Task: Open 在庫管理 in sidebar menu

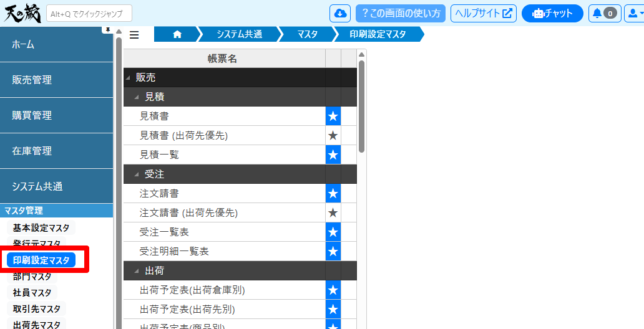Action: click(56, 151)
